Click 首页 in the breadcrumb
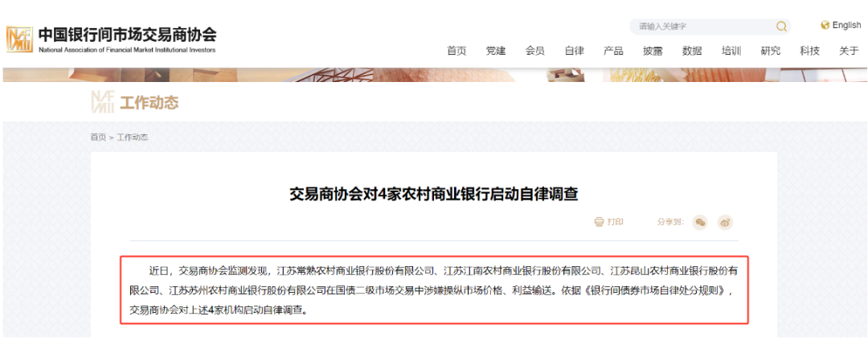This screenshot has width=868, height=341. (98, 138)
